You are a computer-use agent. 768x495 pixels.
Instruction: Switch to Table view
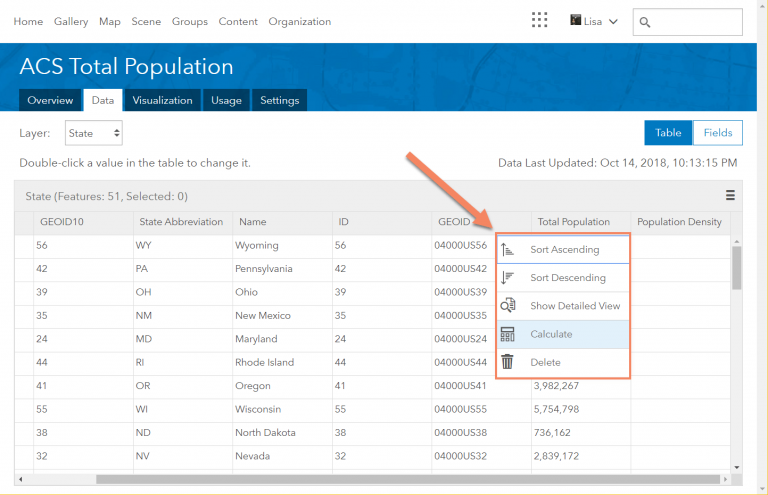click(668, 133)
